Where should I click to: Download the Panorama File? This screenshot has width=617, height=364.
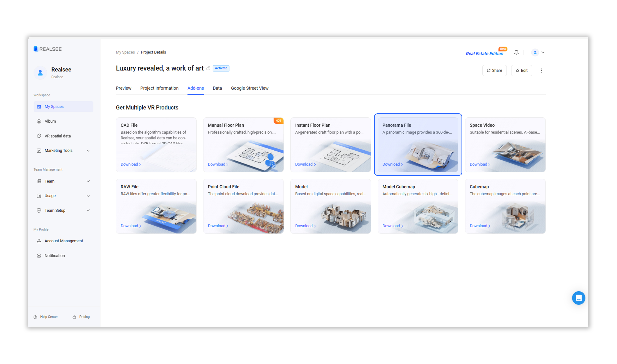pyautogui.click(x=392, y=164)
